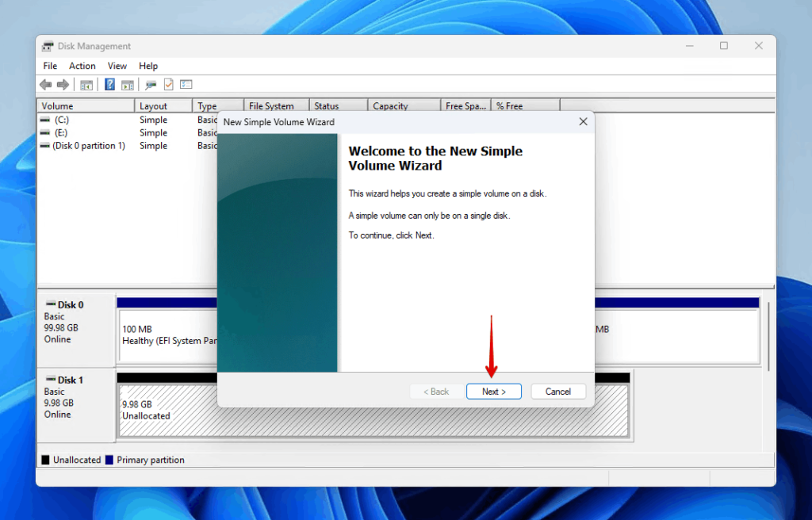Image resolution: width=812 pixels, height=520 pixels.
Task: Select the Disk 0 header panel
Action: coord(75,327)
